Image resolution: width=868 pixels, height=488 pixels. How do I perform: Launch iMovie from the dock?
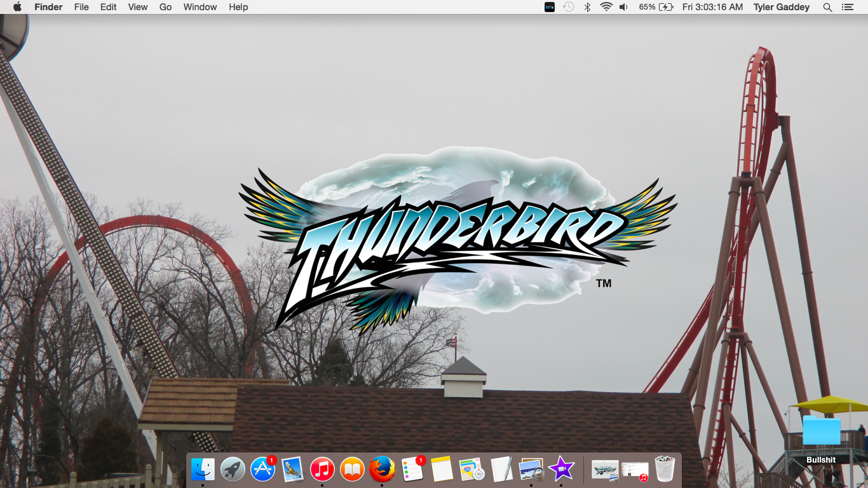coord(561,470)
